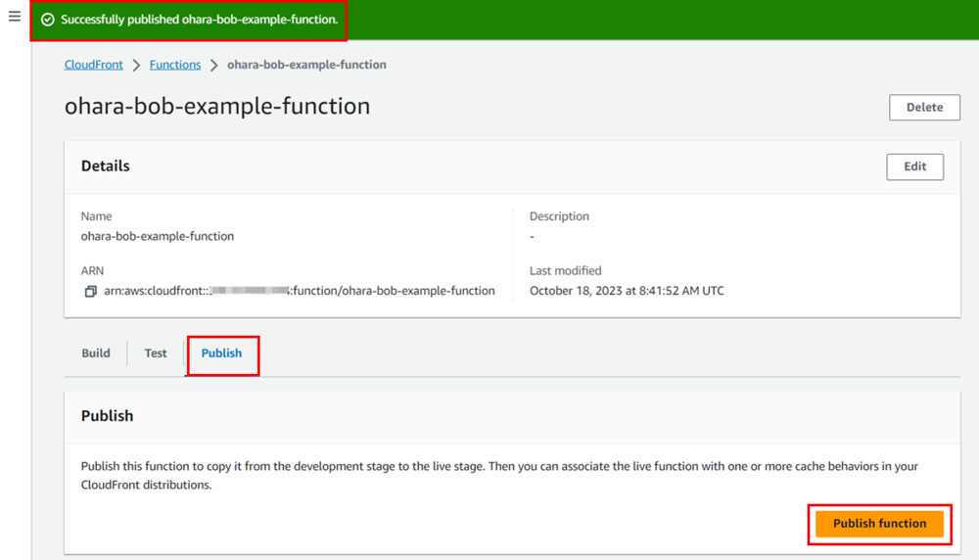
Task: Click the Last modified timestamp value
Action: click(x=627, y=291)
